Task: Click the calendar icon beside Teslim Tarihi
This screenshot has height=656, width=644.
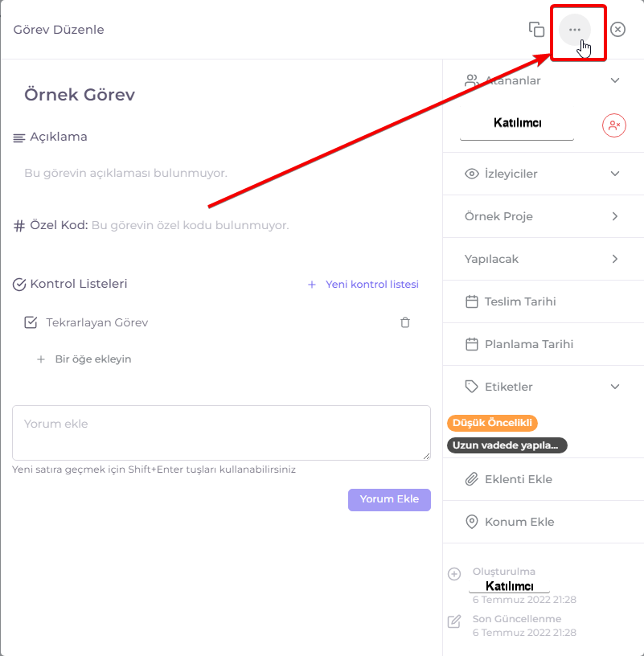Action: pos(472,301)
